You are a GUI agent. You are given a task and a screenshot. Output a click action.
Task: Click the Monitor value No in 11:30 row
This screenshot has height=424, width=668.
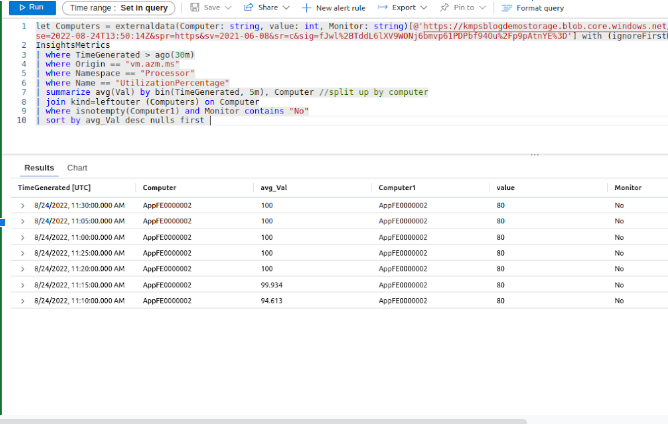point(619,205)
